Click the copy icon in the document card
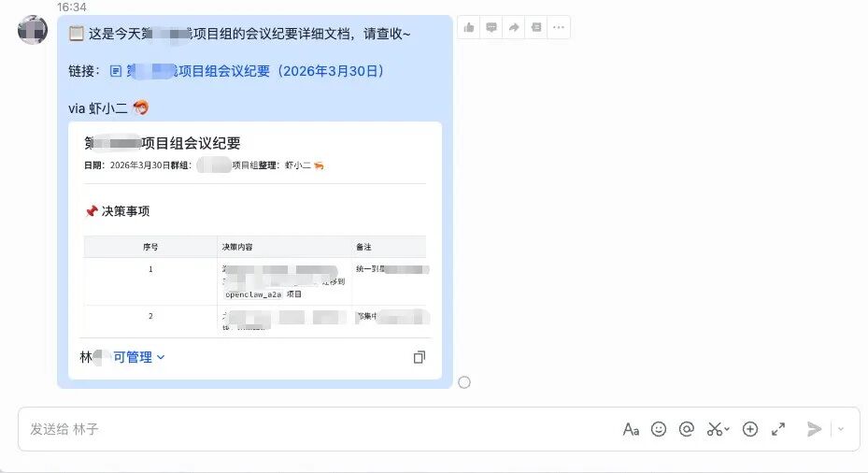The height and width of the screenshot is (473, 868). (420, 357)
